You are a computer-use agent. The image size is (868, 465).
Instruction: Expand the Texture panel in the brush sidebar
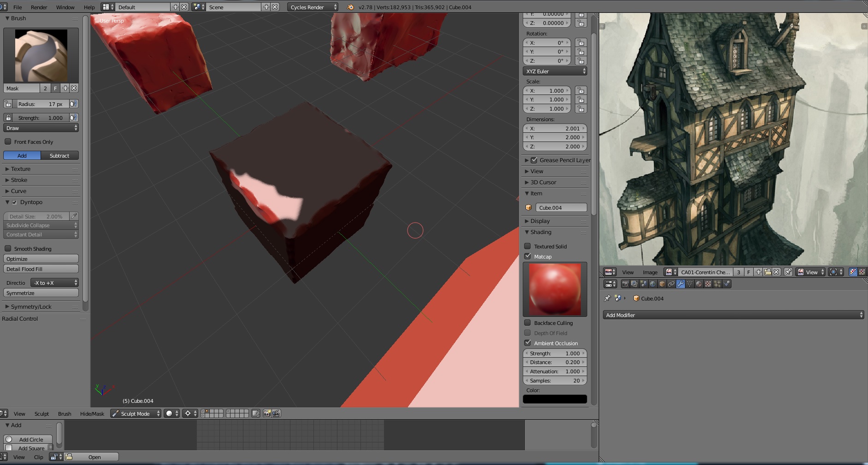click(21, 169)
